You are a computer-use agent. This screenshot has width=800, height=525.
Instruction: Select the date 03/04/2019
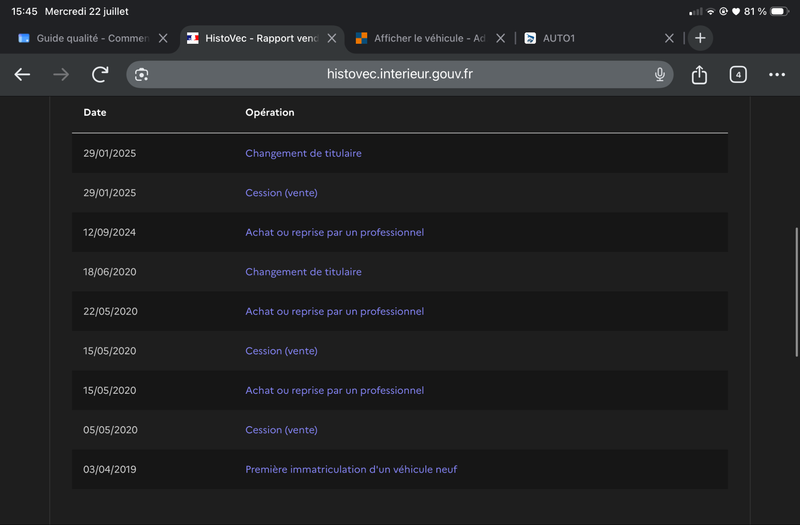click(110, 469)
